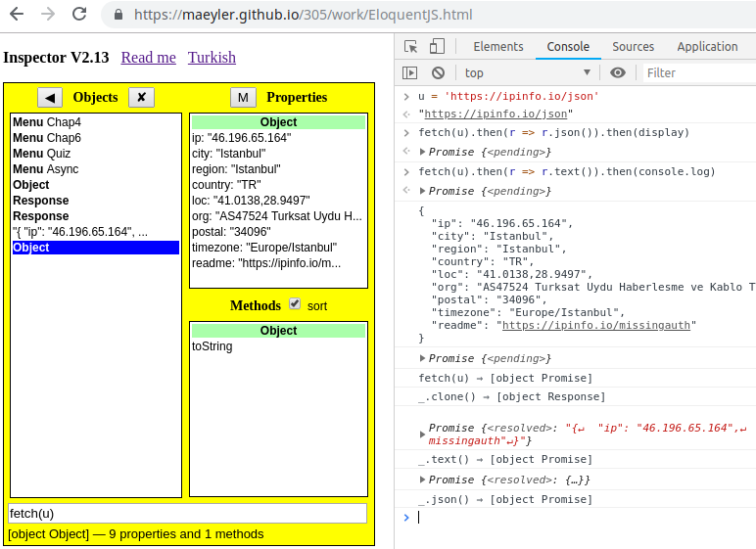Expand the resolved Promise with ip string
The height and width of the screenshot is (549, 756).
[x=422, y=435]
